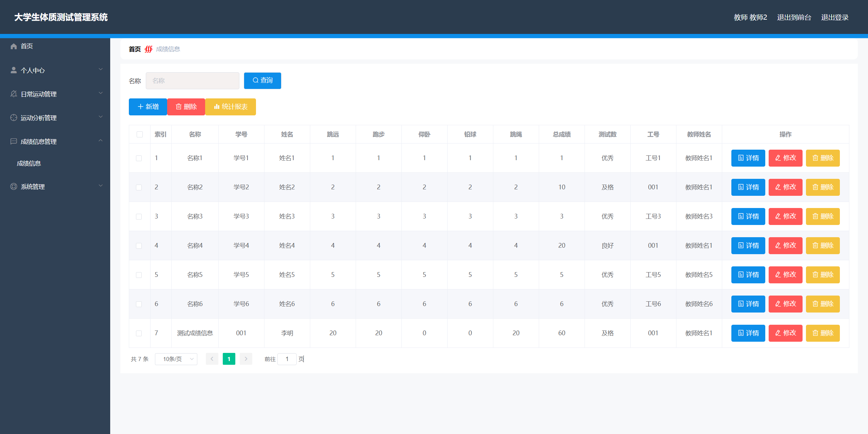The width and height of the screenshot is (868, 434).
Task: Click the bar chart icon in 统计报表
Action: 217,107
